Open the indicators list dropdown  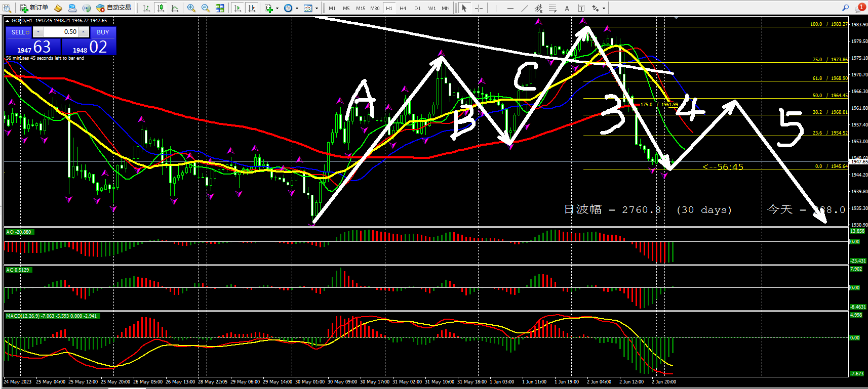(277, 9)
